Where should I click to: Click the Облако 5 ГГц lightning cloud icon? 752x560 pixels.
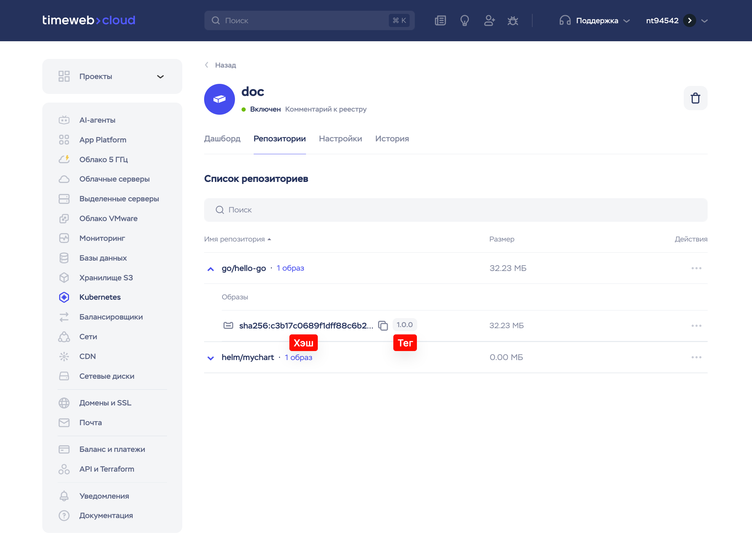point(64,159)
